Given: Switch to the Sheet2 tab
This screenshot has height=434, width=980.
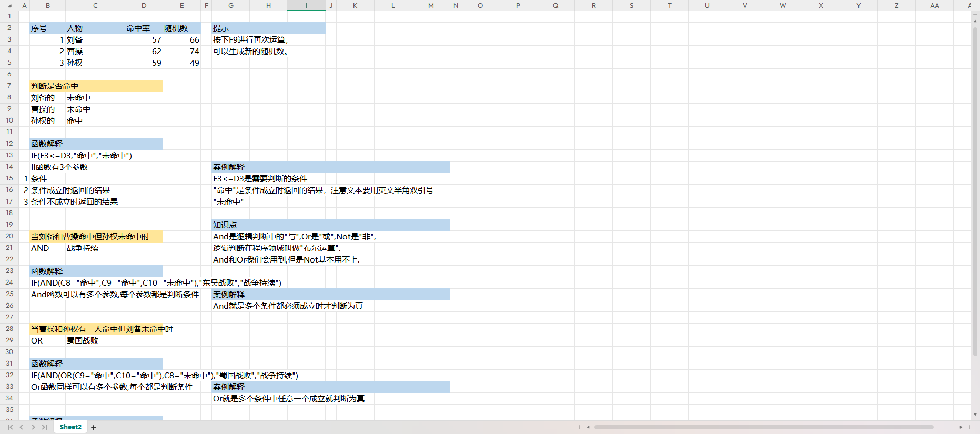Looking at the screenshot, I should tap(70, 427).
